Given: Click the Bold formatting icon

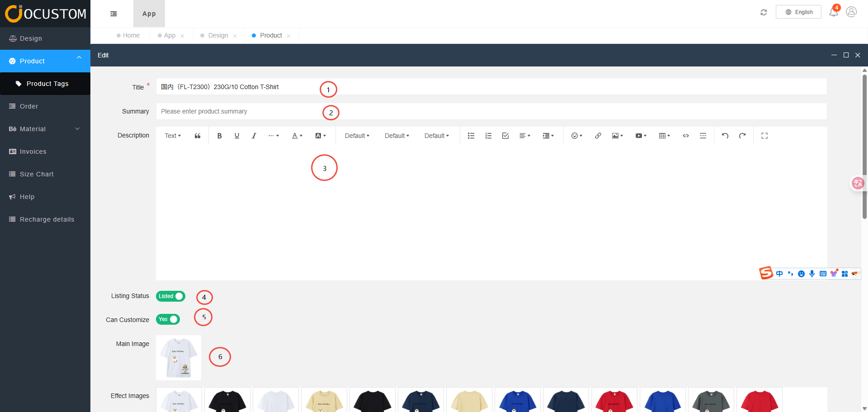Looking at the screenshot, I should pyautogui.click(x=219, y=136).
